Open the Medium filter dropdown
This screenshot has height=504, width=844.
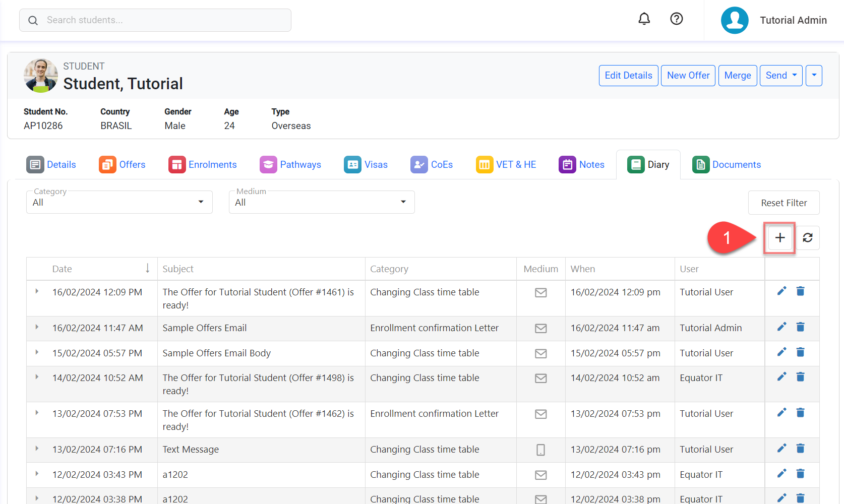tap(322, 202)
